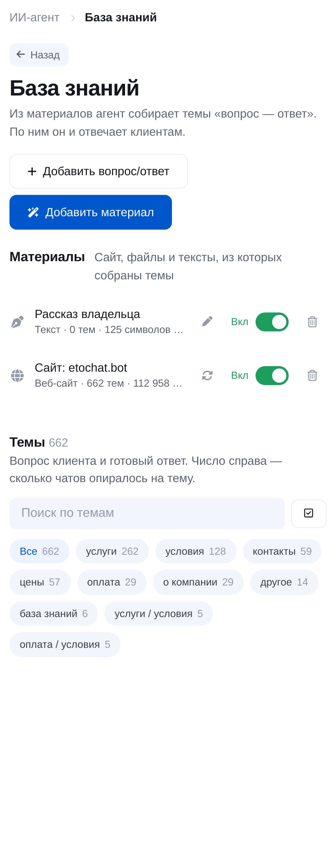Click the pen nib icon beside Рассказ владельца
This screenshot has width=336, height=868.
coord(17,322)
